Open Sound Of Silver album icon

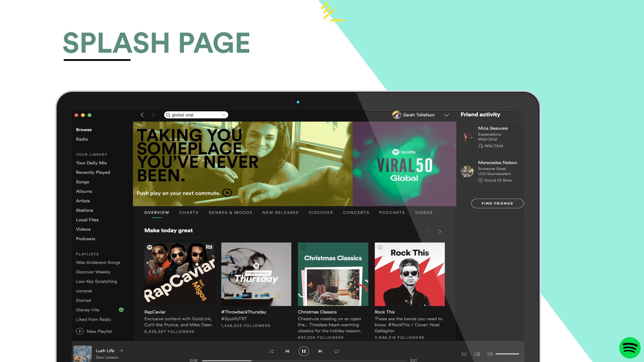[x=480, y=180]
